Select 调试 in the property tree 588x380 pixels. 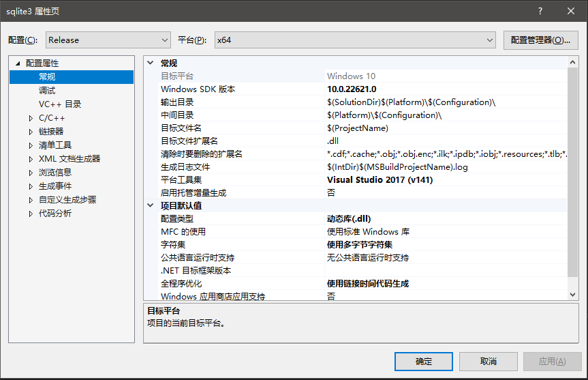click(47, 91)
